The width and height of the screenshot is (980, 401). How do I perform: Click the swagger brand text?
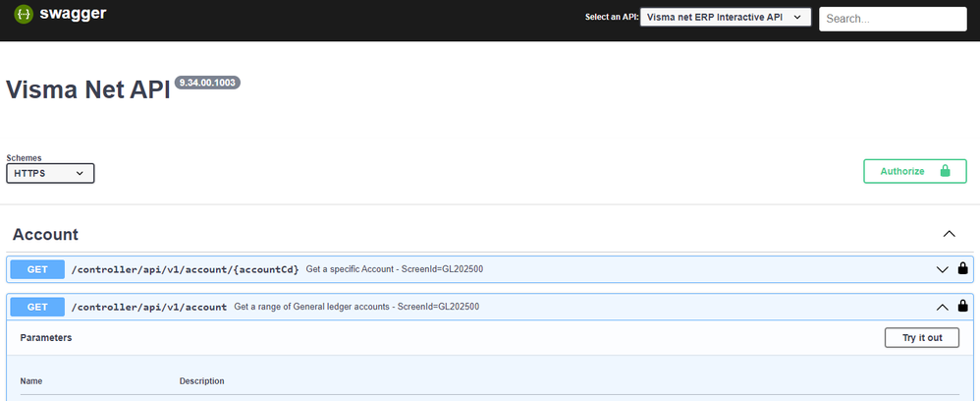[x=73, y=13]
